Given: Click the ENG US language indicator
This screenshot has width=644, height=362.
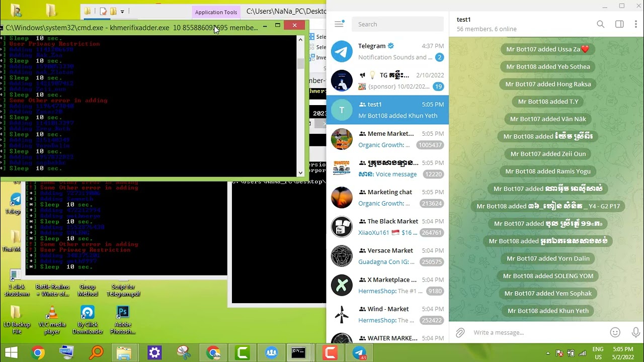Looking at the screenshot, I should [x=598, y=353].
